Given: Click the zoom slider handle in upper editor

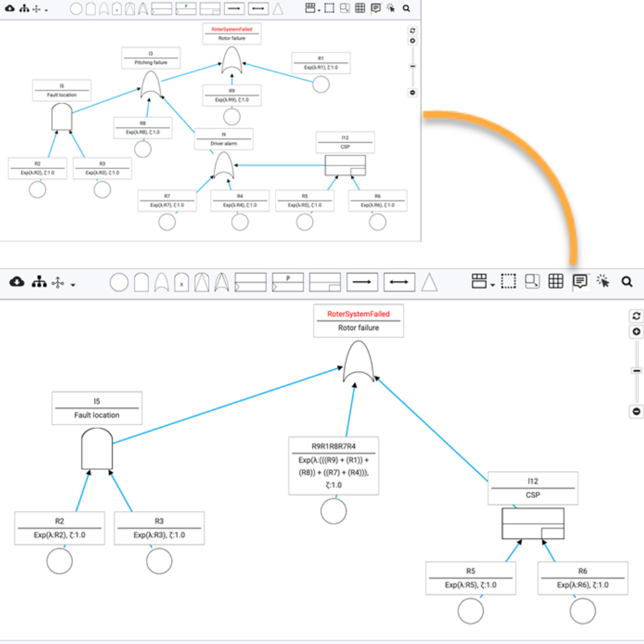Looking at the screenshot, I should click(413, 66).
